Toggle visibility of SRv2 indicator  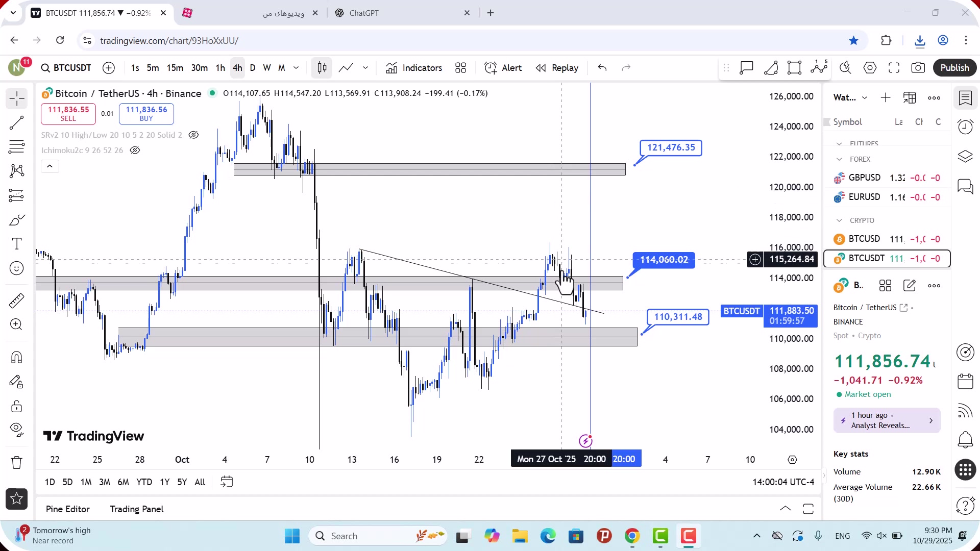193,135
